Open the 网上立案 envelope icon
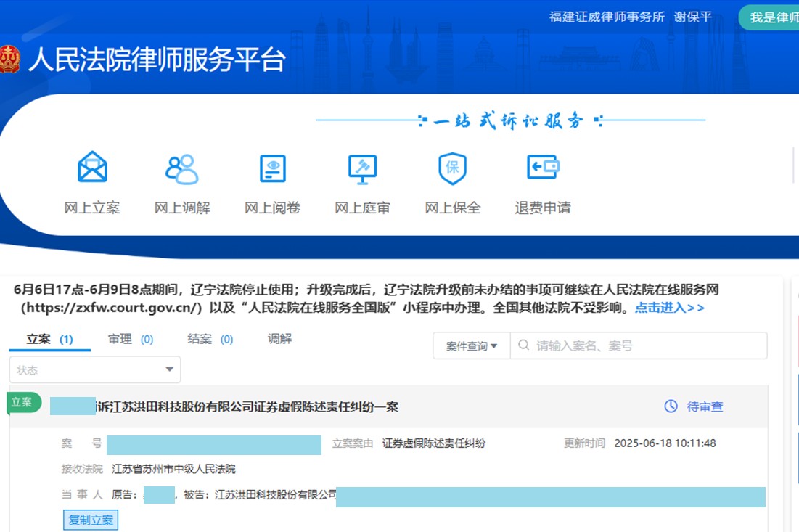 click(x=92, y=167)
